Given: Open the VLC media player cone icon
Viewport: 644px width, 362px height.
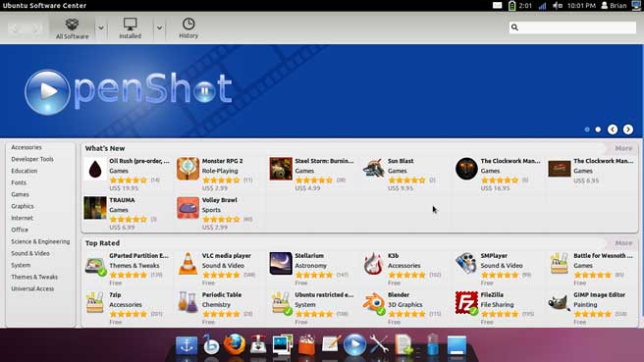Looking at the screenshot, I should click(x=188, y=264).
